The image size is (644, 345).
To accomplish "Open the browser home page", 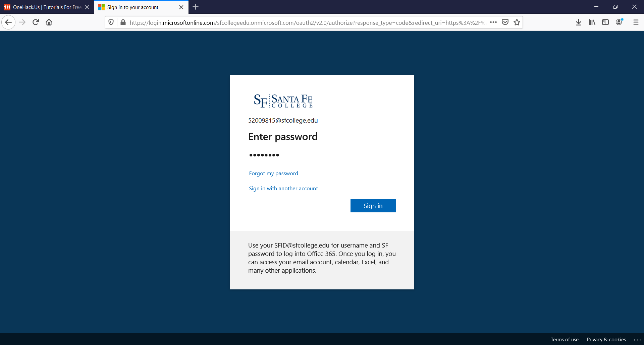I will (49, 22).
